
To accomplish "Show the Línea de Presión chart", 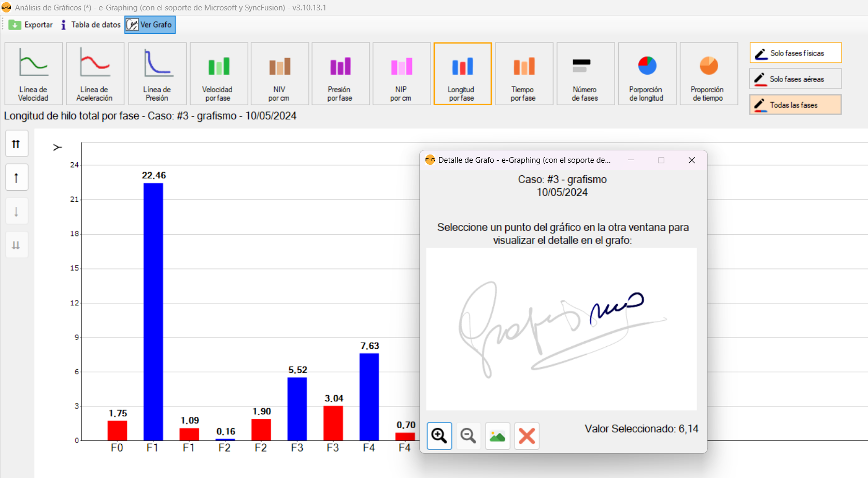I will tap(157, 74).
